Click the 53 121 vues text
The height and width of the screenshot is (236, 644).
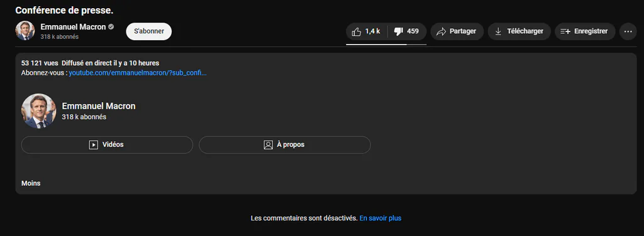(40, 63)
